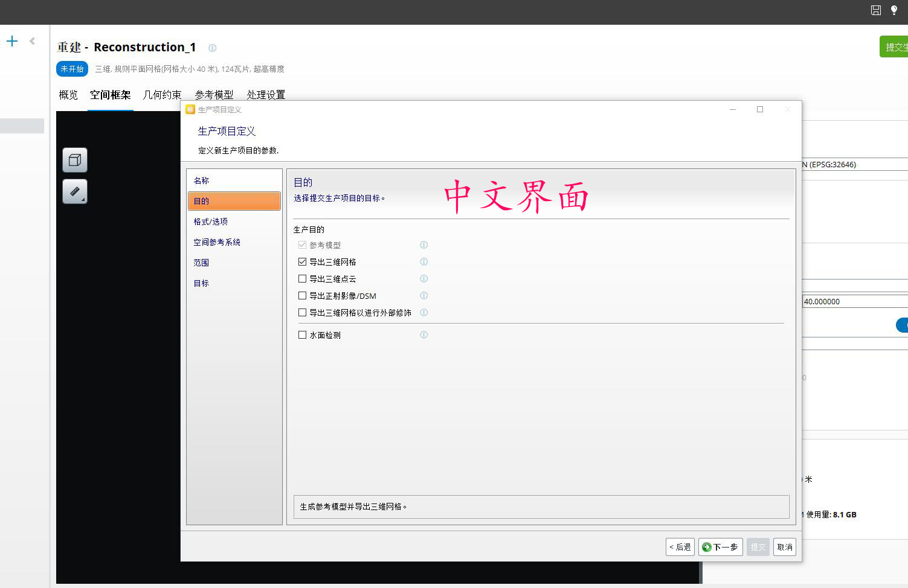
Task: Open the 空间框架 tab
Action: [111, 95]
